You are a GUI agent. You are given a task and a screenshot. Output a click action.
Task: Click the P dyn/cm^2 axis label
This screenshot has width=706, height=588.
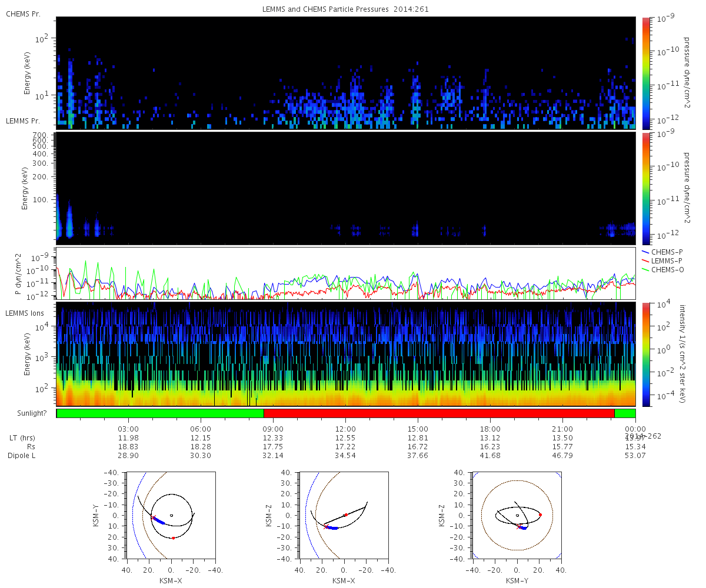pos(18,273)
